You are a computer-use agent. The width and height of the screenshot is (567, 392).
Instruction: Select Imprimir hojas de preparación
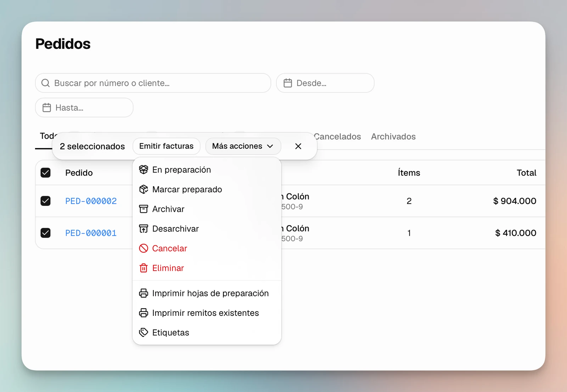coord(207,293)
